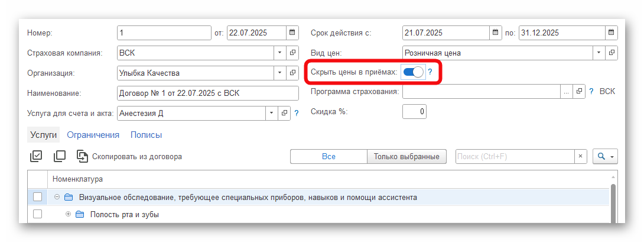Select row Полость рта и зубы

pyautogui.click(x=318, y=214)
